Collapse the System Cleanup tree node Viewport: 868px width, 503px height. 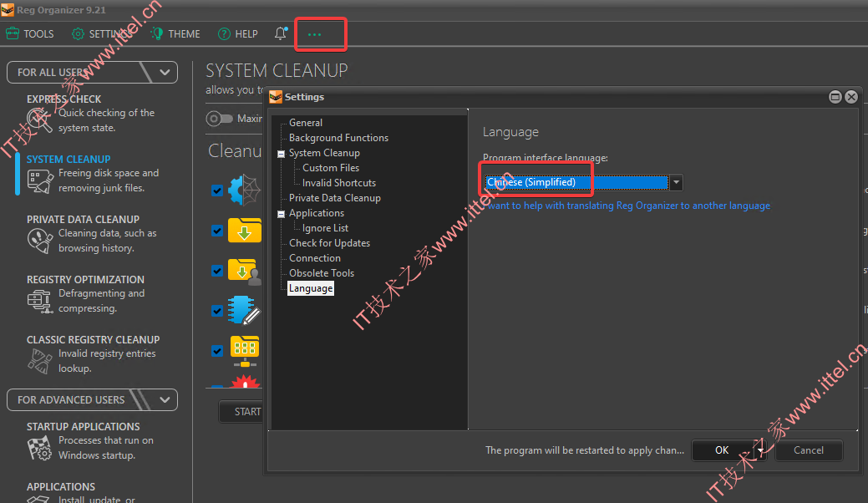282,154
